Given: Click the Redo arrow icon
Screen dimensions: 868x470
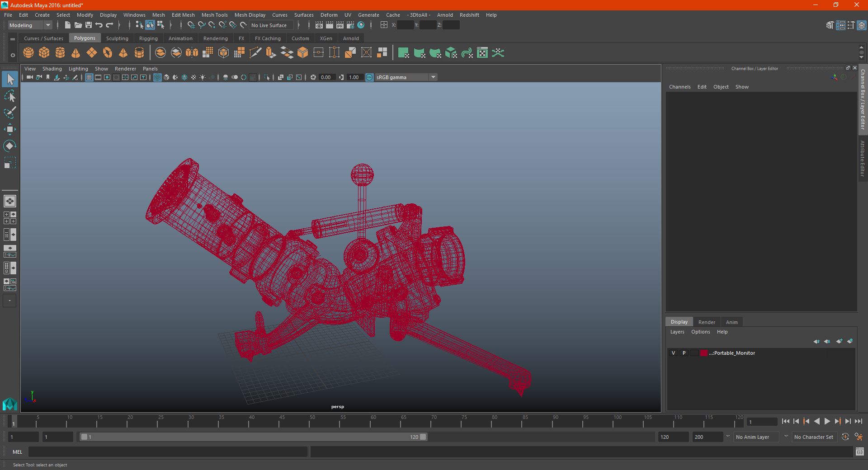Looking at the screenshot, I should coord(109,25).
